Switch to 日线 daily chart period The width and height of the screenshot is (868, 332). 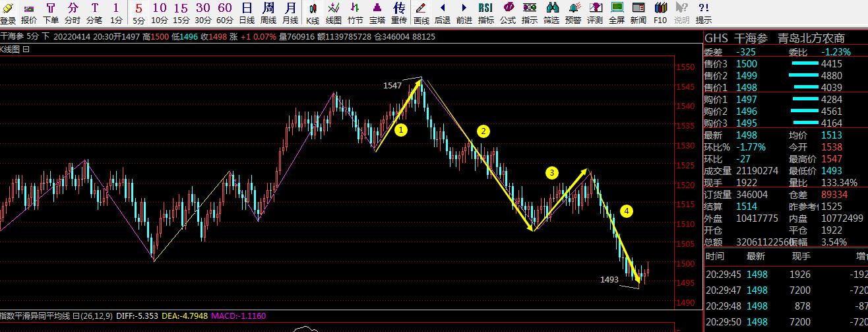[247, 12]
